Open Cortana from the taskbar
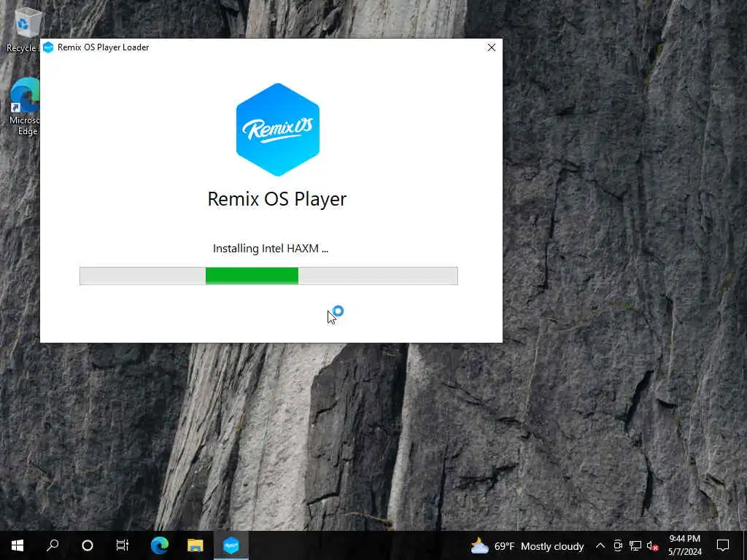Screen dimensions: 747x560 point(88,545)
